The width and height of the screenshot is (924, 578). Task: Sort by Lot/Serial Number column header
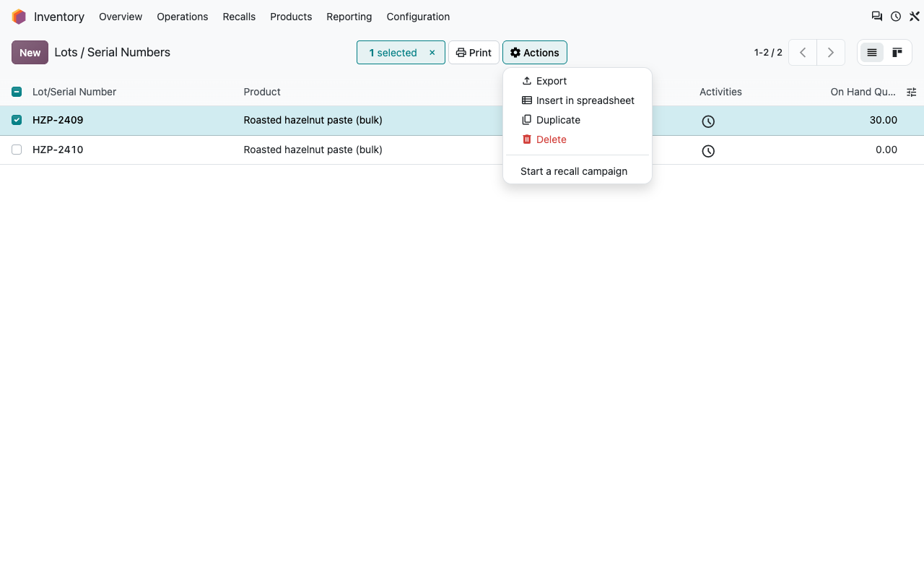tap(74, 92)
